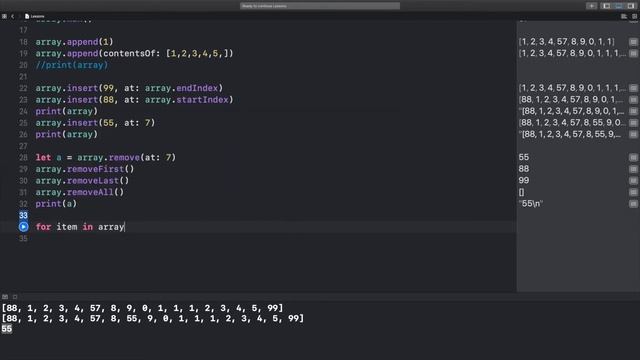
Task: Show quick look for line 22 result
Action: tap(633, 88)
